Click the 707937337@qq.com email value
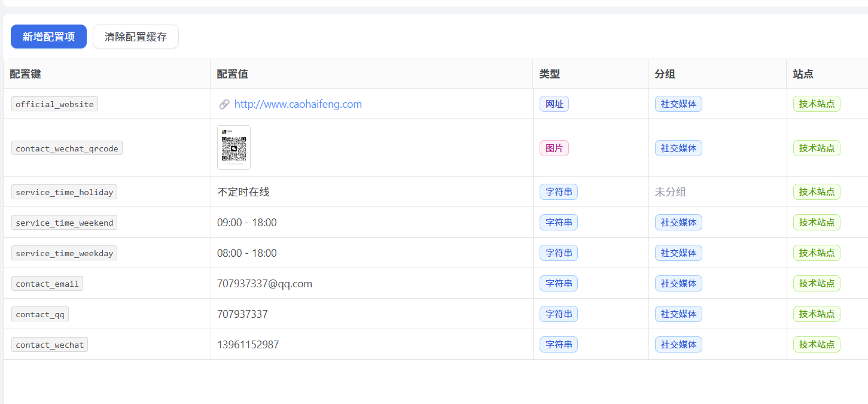Screen dimensions: 868x404 (264, 284)
